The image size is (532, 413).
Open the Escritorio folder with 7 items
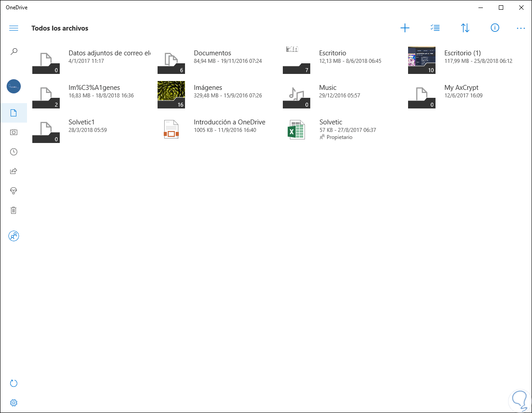[x=297, y=60]
